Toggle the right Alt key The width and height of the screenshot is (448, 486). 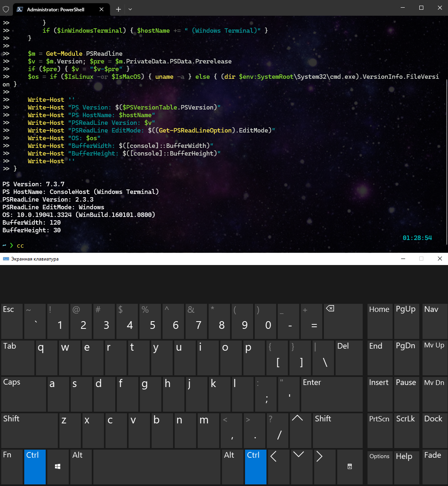[232, 467]
